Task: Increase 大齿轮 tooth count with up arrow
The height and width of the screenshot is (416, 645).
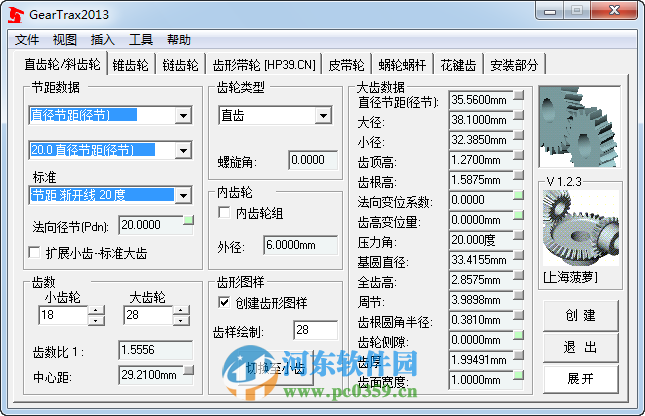Action: [x=181, y=311]
